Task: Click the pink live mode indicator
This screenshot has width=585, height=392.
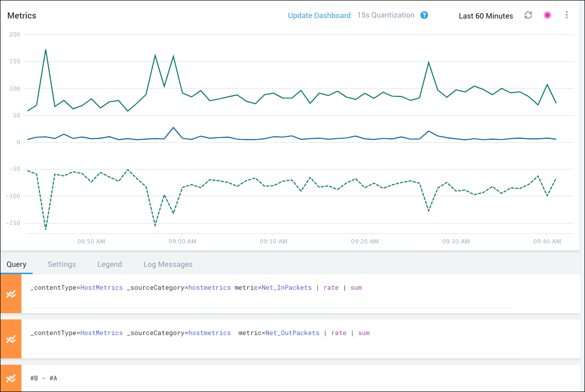Action: pos(547,16)
